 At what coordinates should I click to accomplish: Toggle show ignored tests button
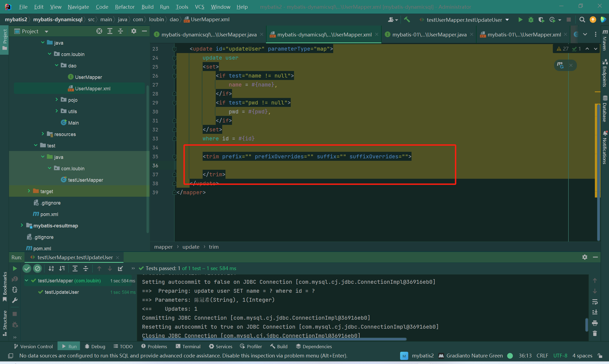38,269
